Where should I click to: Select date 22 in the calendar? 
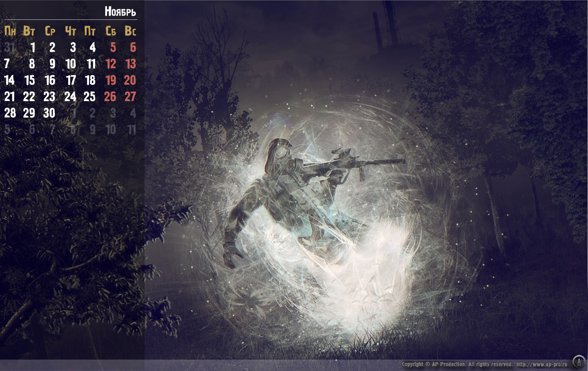(29, 96)
